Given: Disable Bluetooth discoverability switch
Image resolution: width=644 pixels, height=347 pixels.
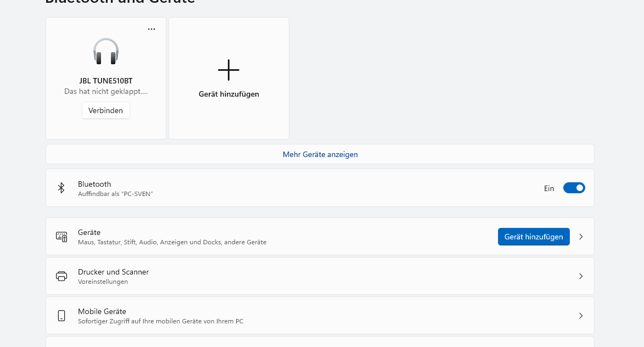Looking at the screenshot, I should pyautogui.click(x=574, y=187).
